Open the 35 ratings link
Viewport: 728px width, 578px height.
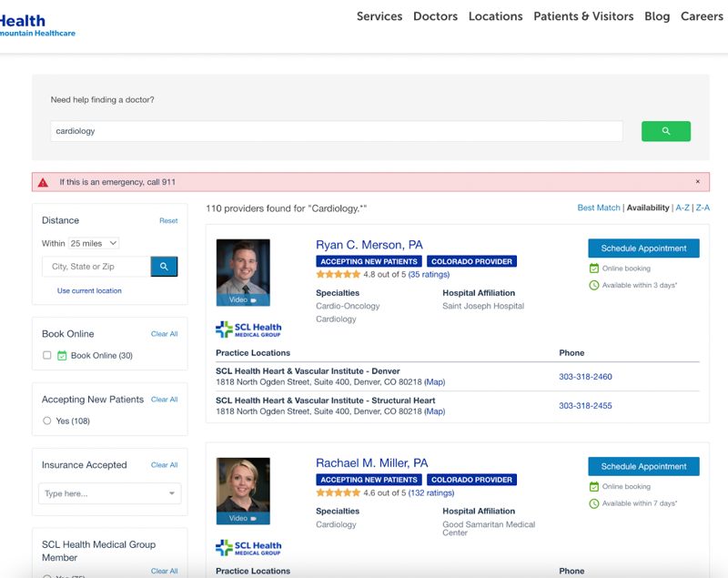point(429,274)
